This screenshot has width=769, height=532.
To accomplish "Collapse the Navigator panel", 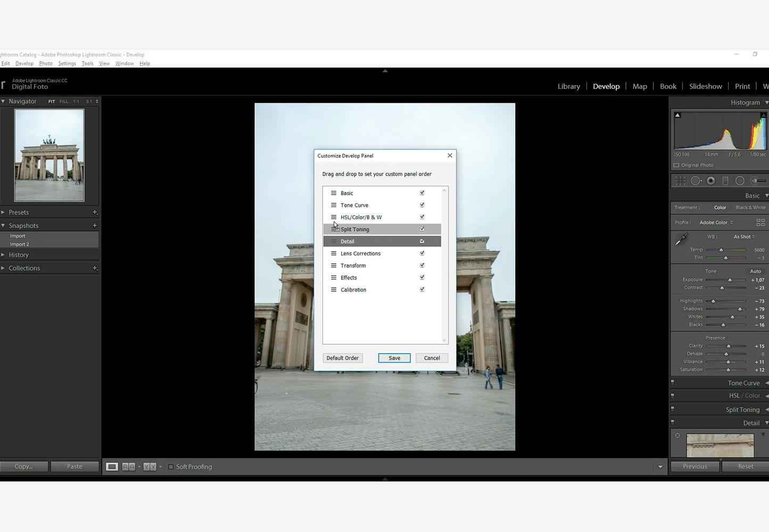I will (x=3, y=101).
